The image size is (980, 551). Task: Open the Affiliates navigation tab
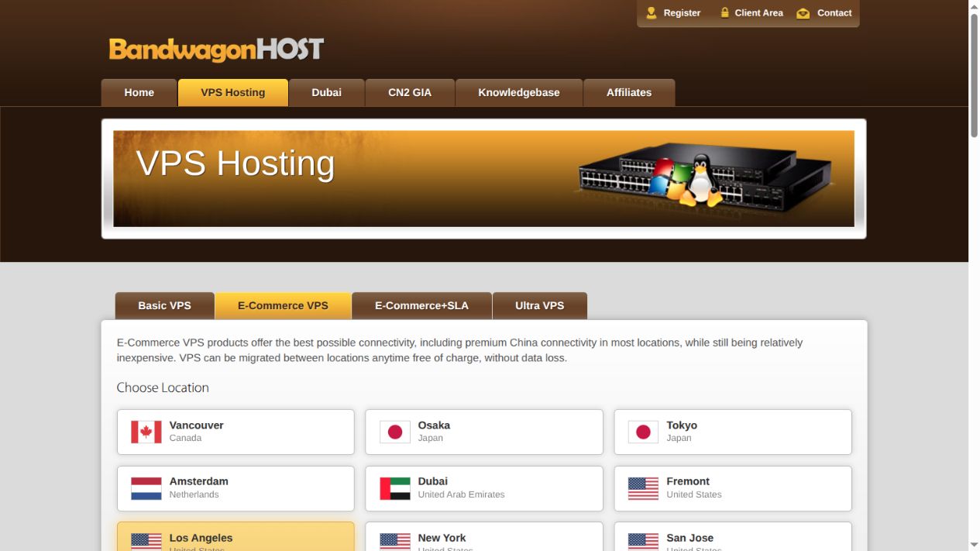629,92
